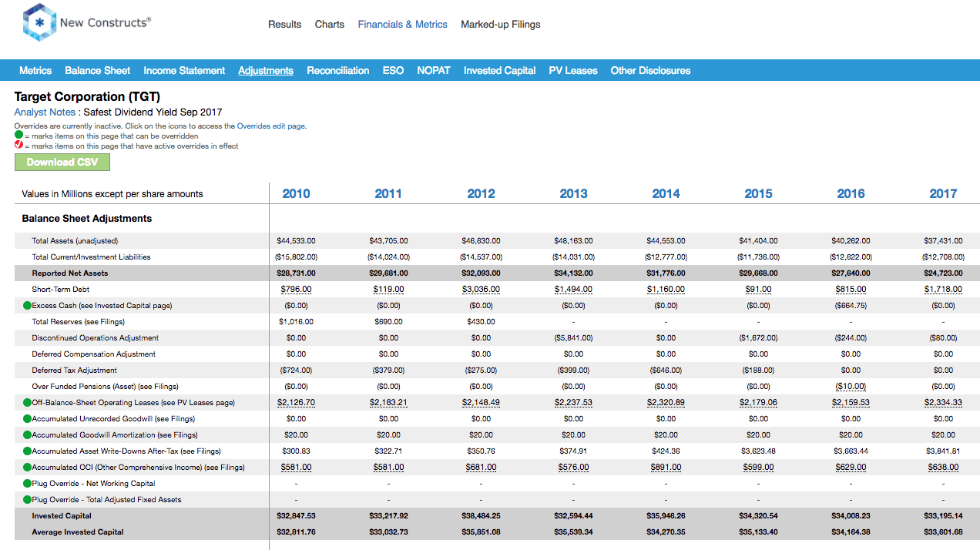Switch to the Income Statement tab

(x=184, y=70)
